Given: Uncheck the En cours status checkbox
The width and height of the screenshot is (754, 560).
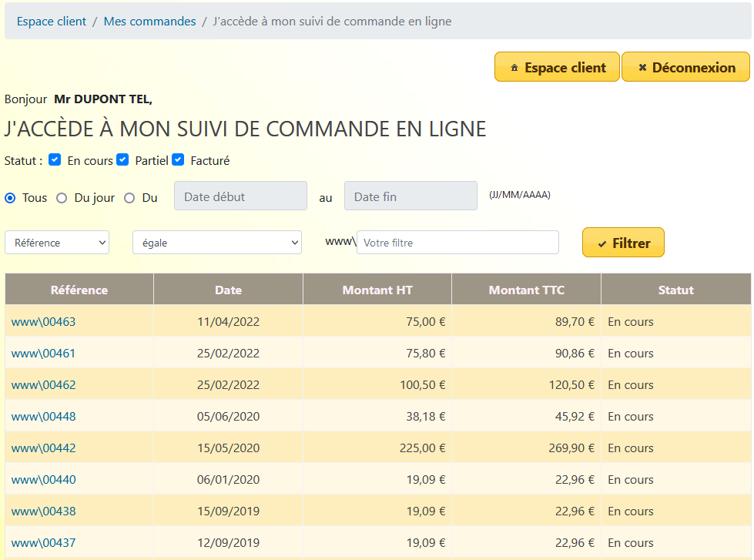Looking at the screenshot, I should [x=55, y=160].
